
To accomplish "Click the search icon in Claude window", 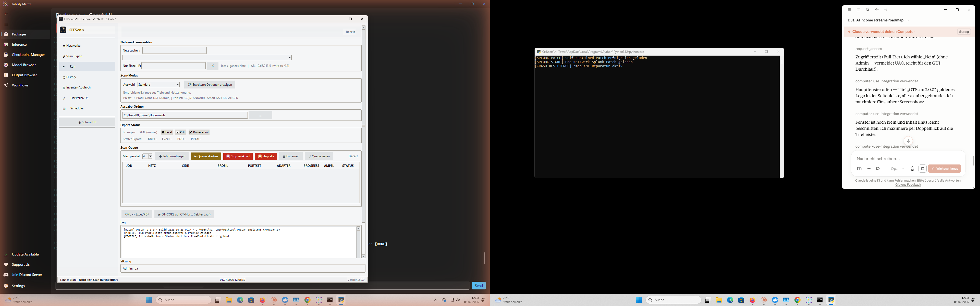I will pyautogui.click(x=868, y=10).
